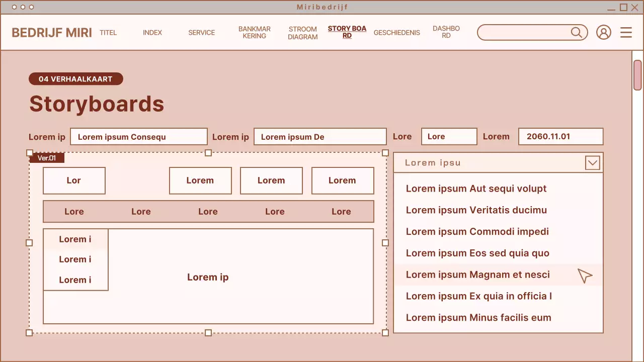
Task: Select the DASHBOARD navigation item
Action: click(446, 33)
